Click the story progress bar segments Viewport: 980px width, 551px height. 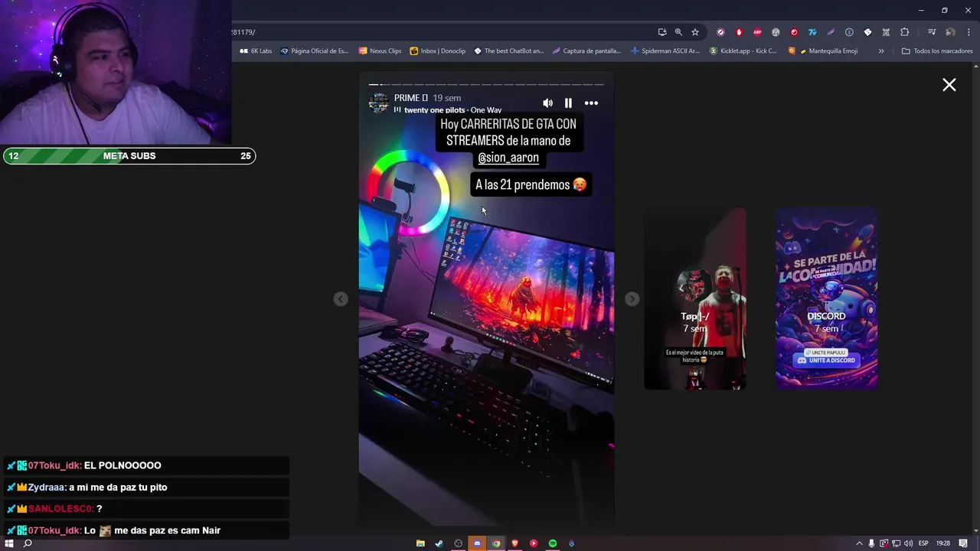click(486, 84)
